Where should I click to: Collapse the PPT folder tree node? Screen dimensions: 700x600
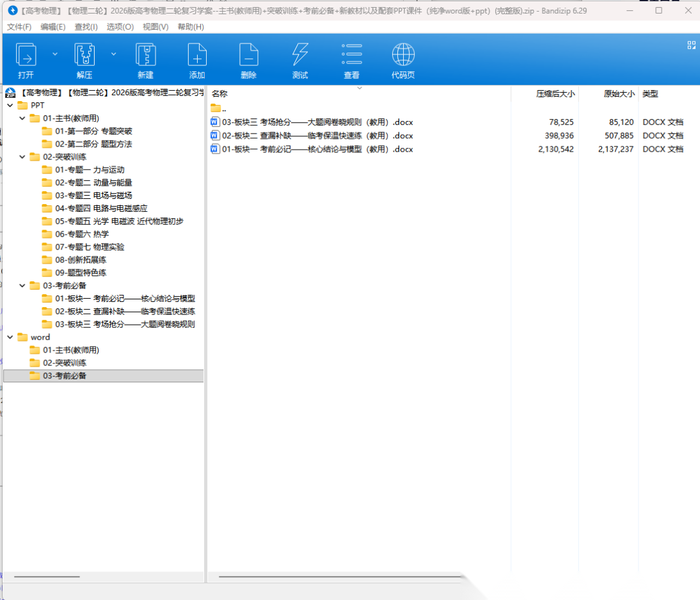(x=10, y=105)
